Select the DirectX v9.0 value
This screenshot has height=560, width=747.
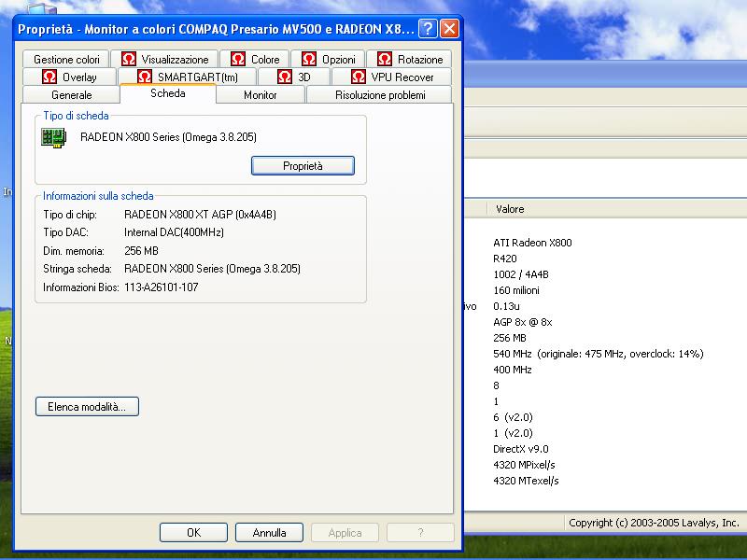coord(521,449)
